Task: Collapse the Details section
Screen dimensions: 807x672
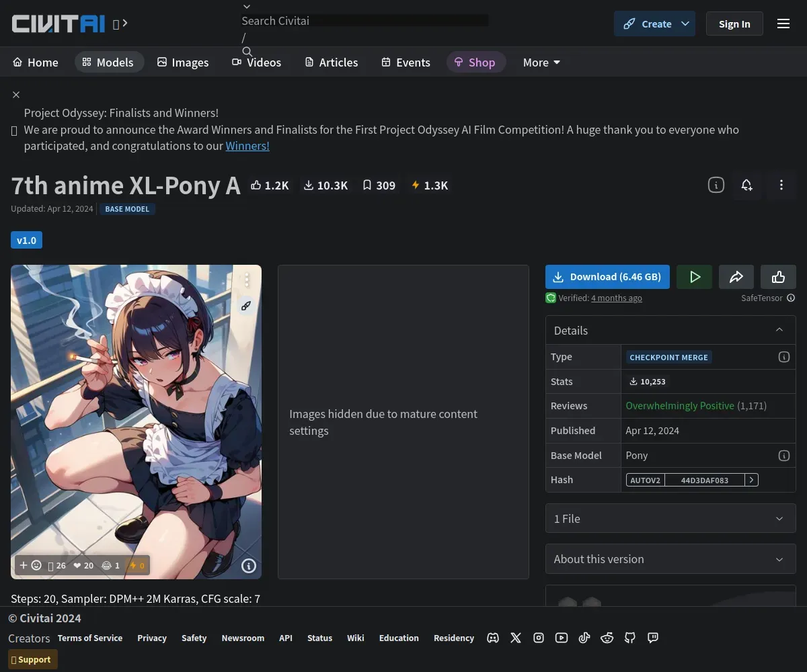Action: pyautogui.click(x=670, y=330)
